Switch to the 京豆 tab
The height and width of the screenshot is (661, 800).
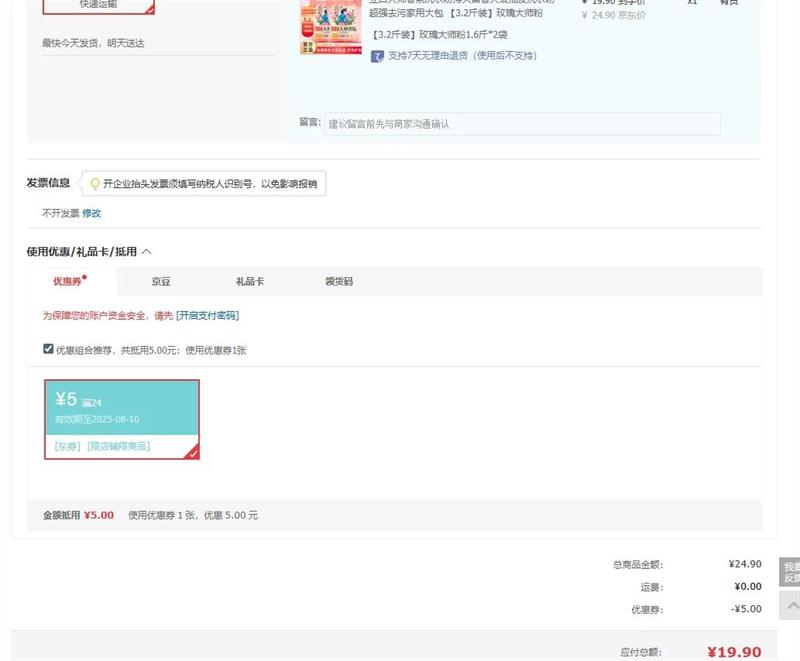click(x=161, y=282)
